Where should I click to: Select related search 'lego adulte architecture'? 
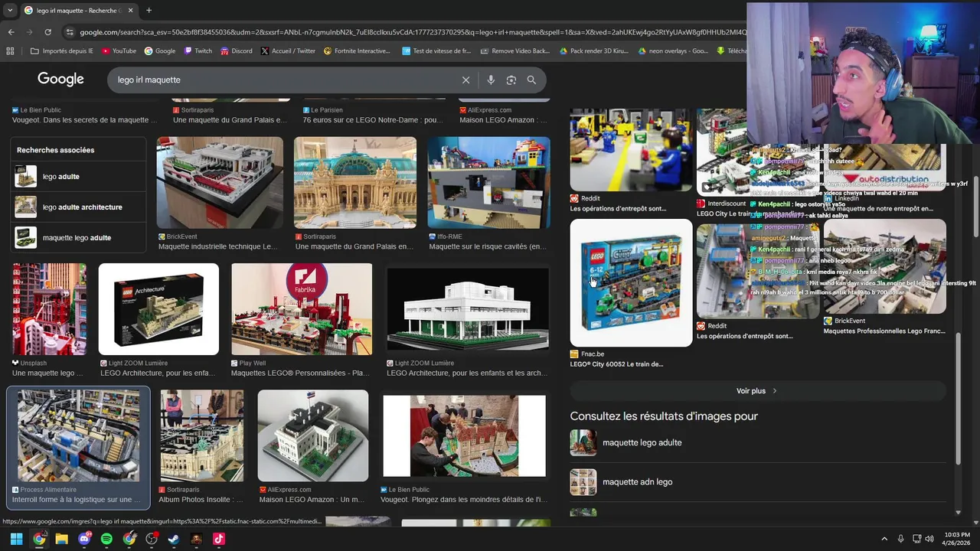point(78,207)
